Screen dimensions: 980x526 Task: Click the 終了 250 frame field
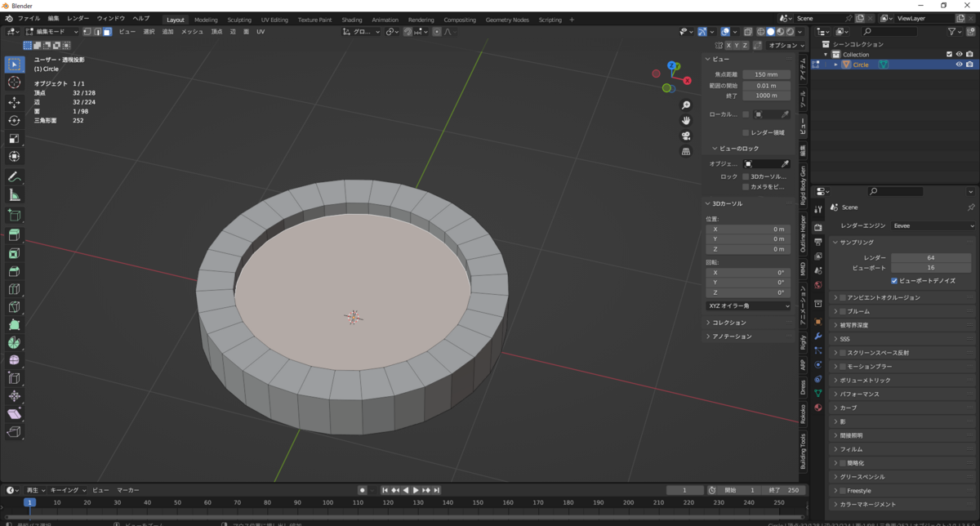pos(785,490)
